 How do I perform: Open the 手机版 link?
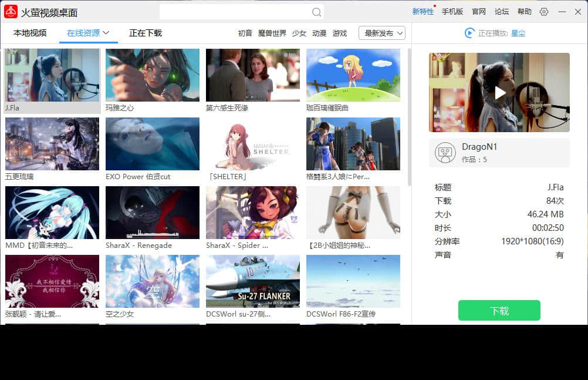[452, 12]
